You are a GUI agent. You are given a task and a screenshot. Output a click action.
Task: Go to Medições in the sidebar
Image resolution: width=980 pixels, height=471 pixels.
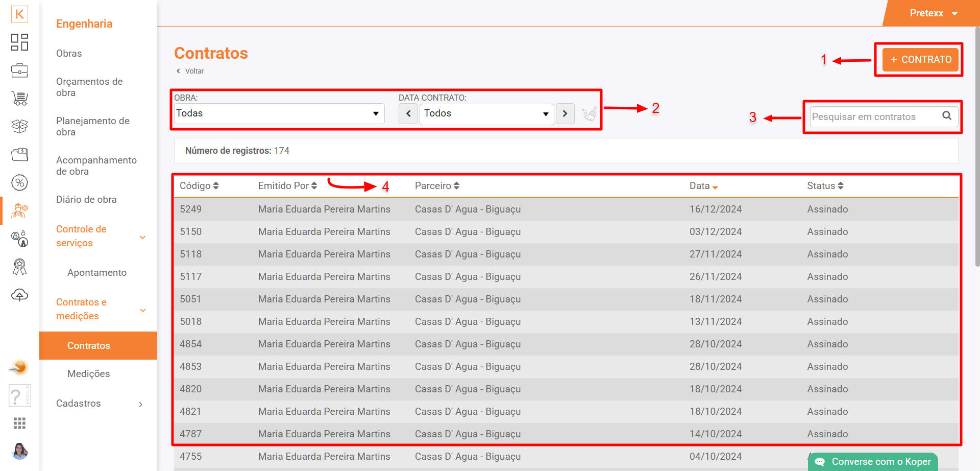[89, 374]
